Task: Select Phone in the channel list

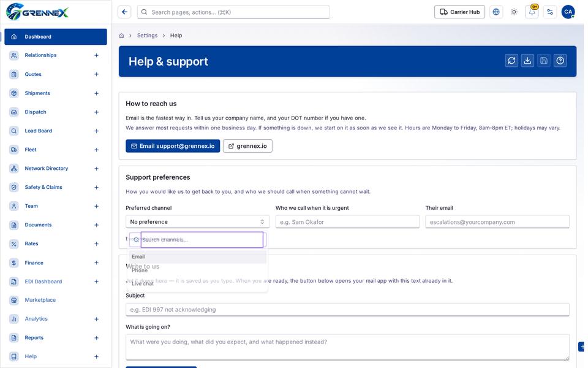Action: coord(198,270)
